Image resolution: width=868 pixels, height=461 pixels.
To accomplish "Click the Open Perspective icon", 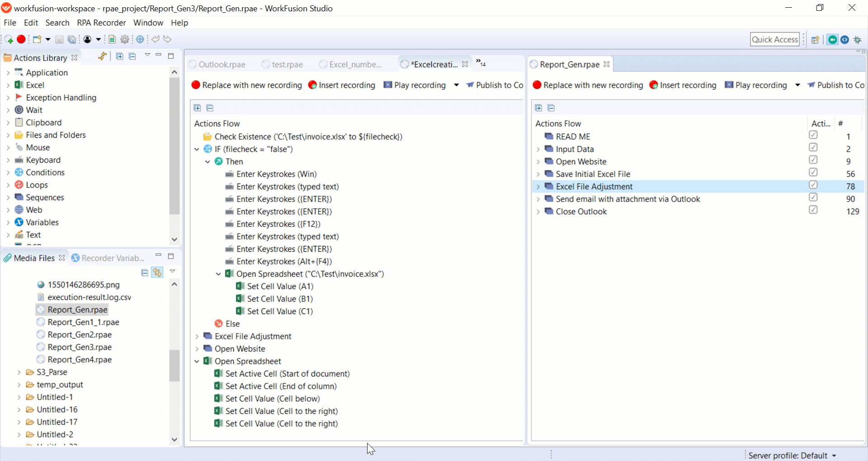I will click(815, 40).
